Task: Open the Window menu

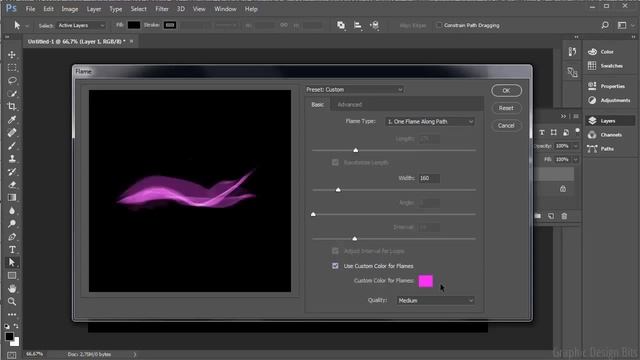Action: (225, 9)
